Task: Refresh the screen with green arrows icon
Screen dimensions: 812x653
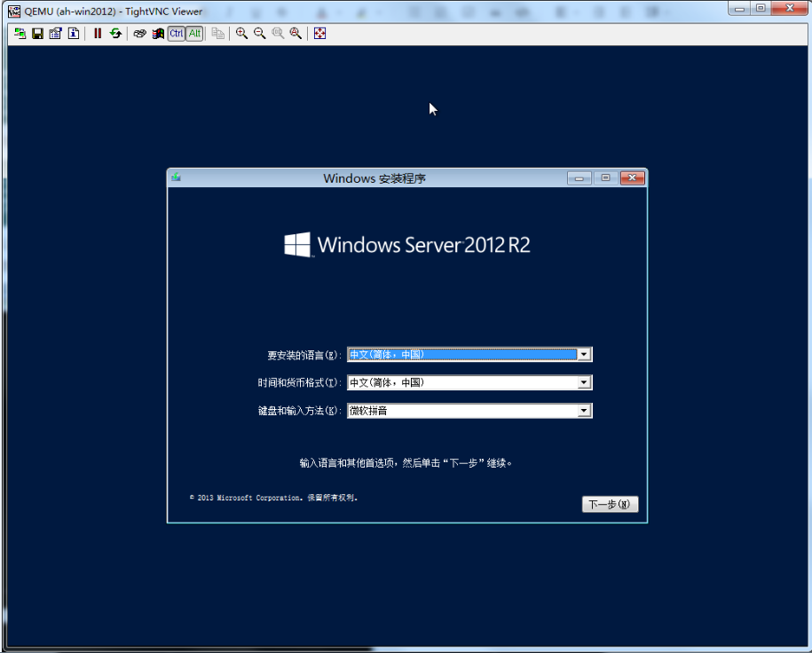Action: (x=115, y=34)
